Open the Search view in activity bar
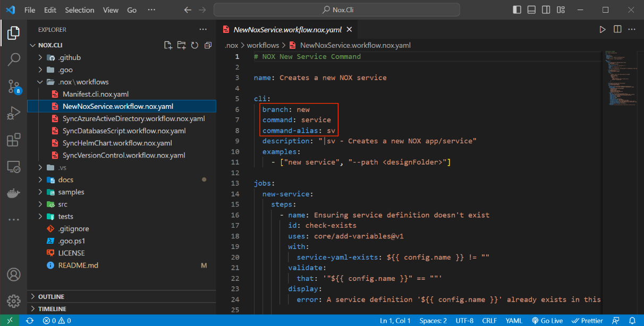The height and width of the screenshot is (326, 644). [x=14, y=59]
